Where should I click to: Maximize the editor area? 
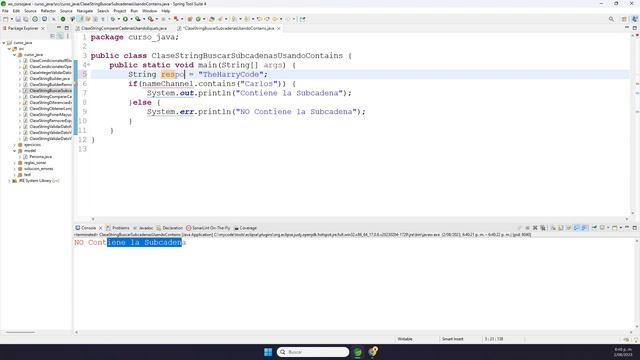click(x=635, y=28)
